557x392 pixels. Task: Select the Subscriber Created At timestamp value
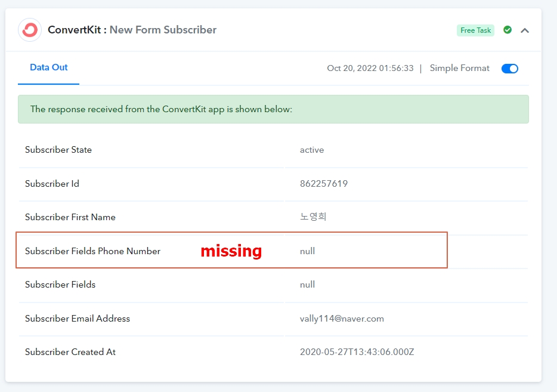click(x=357, y=352)
